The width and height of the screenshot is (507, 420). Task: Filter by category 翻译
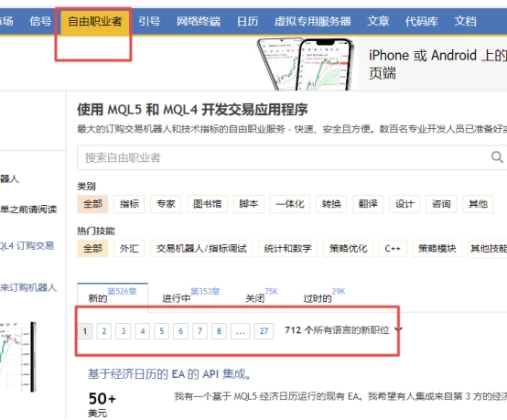click(368, 204)
